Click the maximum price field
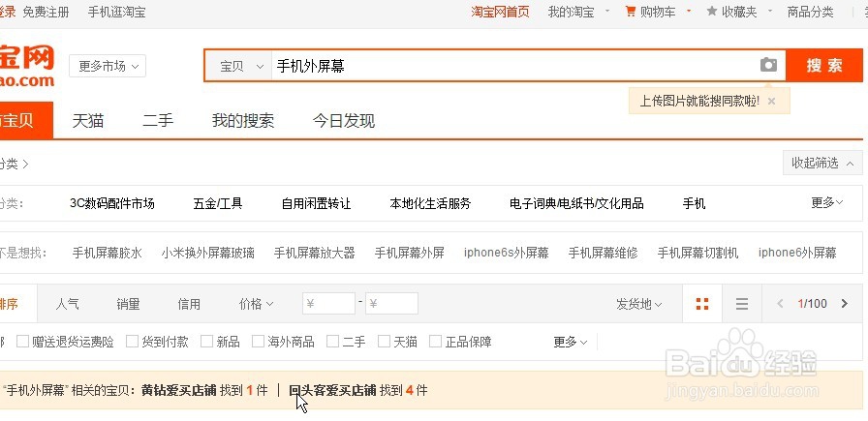The width and height of the screenshot is (868, 421). (392, 304)
